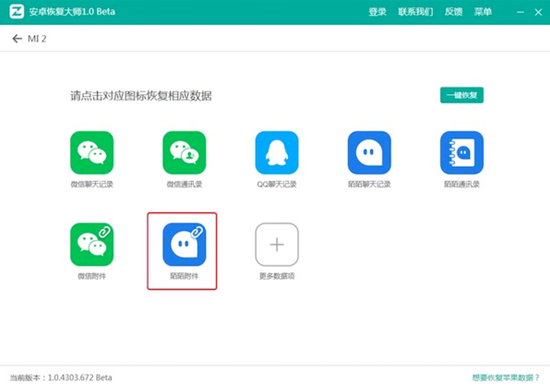
Task: Select the QQ chat history penguin icon
Action: coord(277,153)
